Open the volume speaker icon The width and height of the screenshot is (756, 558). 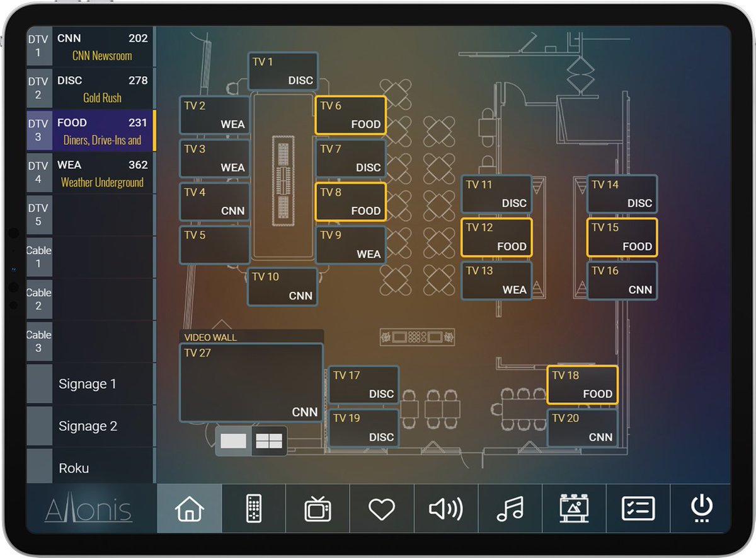coord(446,508)
